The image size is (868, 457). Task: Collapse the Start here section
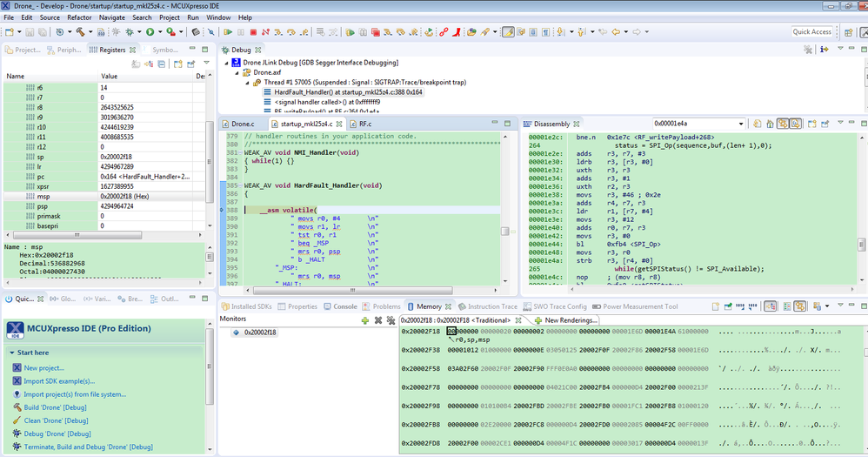click(11, 353)
